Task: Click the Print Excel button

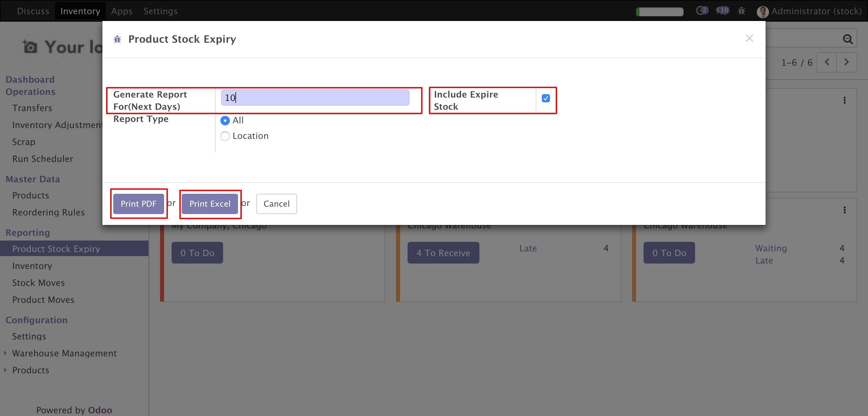Action: (x=210, y=204)
